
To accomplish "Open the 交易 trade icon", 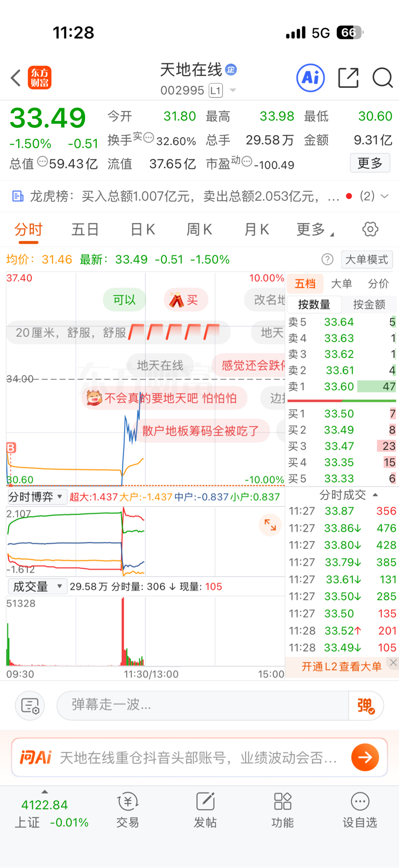I will click(127, 810).
